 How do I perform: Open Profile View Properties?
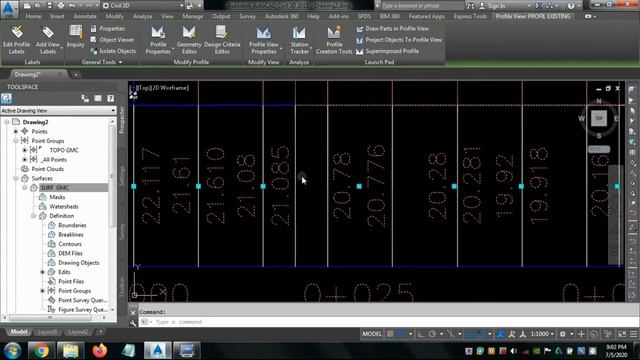click(x=264, y=40)
